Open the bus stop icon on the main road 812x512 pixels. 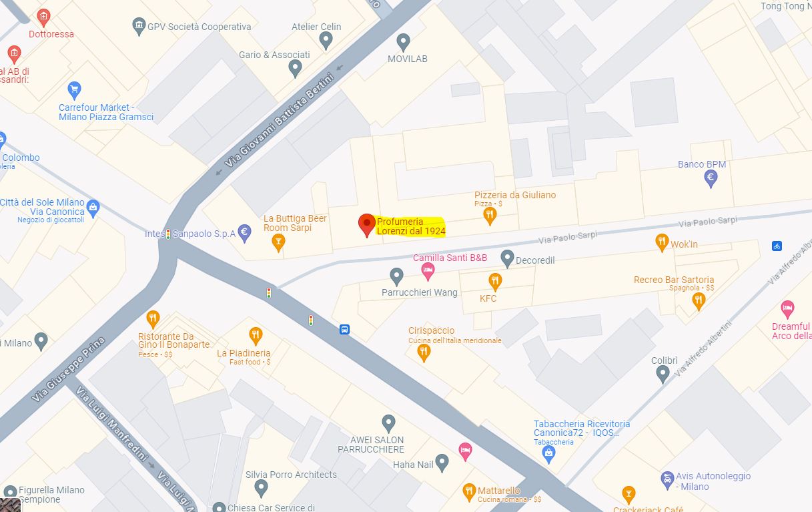(x=344, y=329)
